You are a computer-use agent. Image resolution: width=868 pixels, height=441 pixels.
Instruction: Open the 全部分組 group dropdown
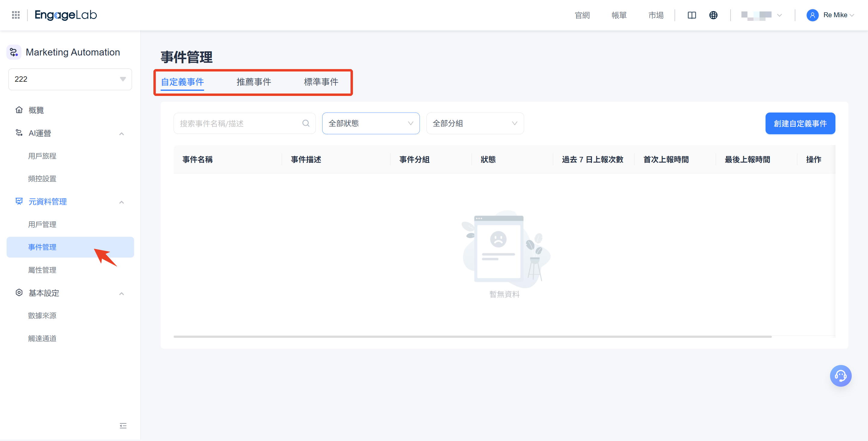tap(474, 123)
